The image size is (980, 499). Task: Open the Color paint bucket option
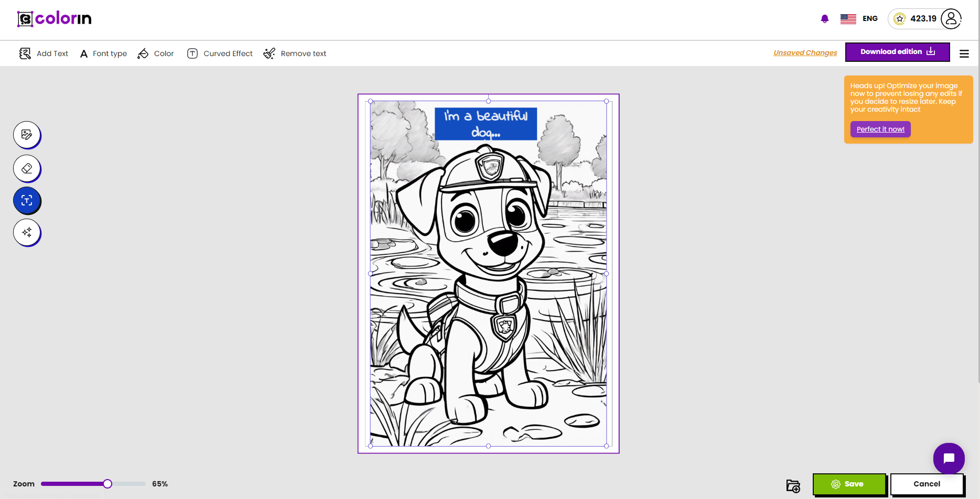156,53
